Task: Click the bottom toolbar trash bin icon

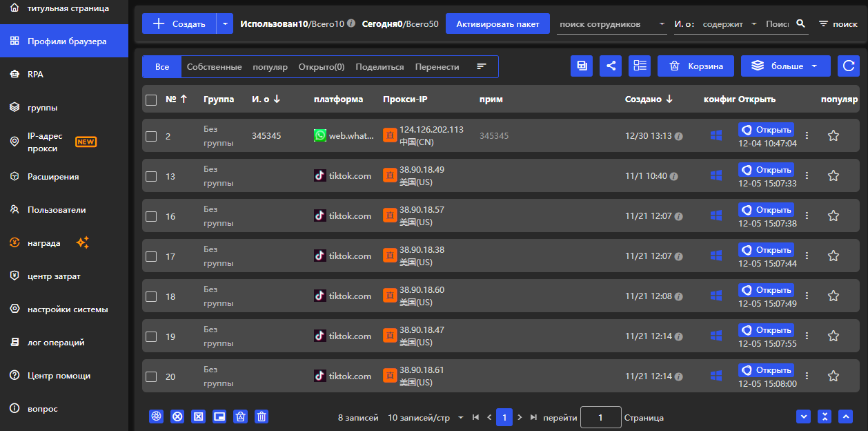Action: [262, 416]
